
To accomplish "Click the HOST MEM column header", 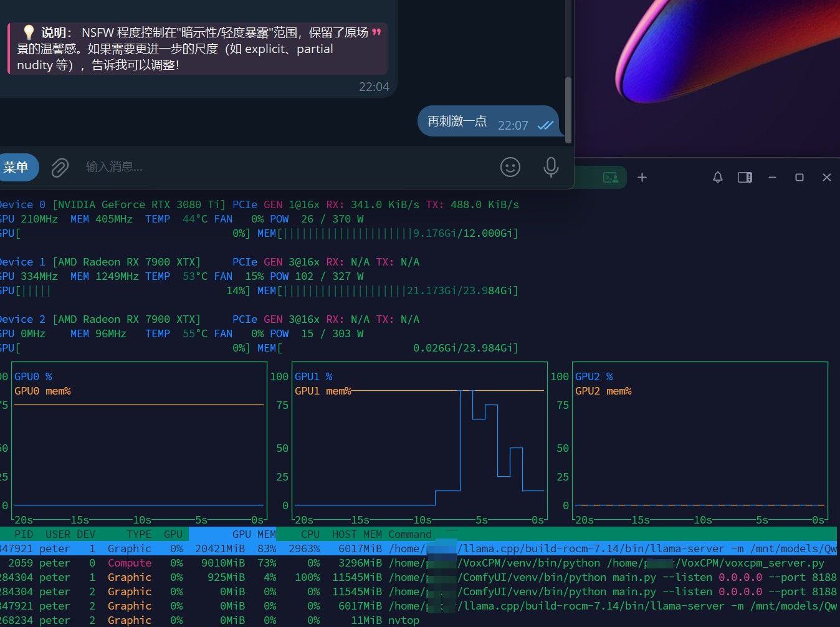I will [357, 534].
